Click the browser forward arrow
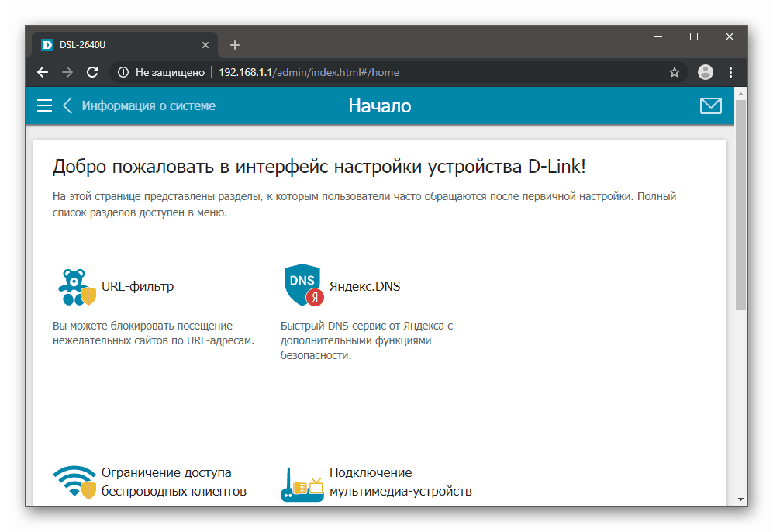Screen dimensions: 773x532 click(67, 72)
